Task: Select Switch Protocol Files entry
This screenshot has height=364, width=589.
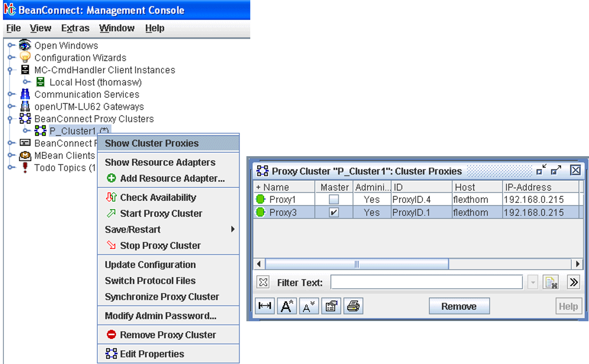Action: click(168, 280)
